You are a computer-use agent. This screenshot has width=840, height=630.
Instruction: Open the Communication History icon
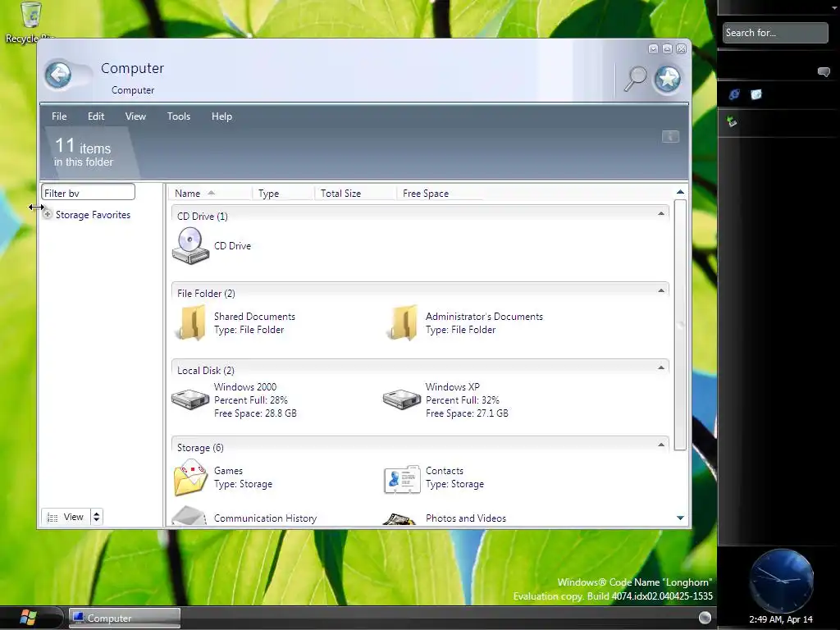coord(189,517)
